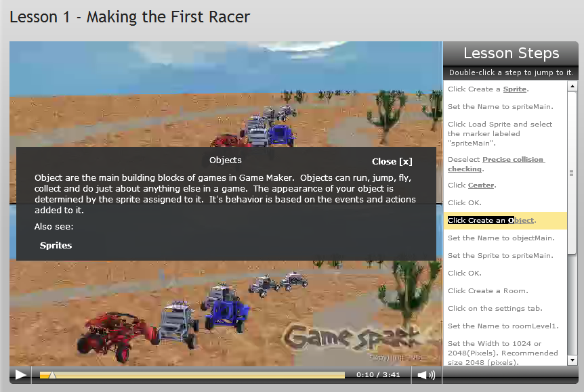The height and width of the screenshot is (392, 584).
Task: Mute the video with the speaker icon
Action: pos(426,375)
